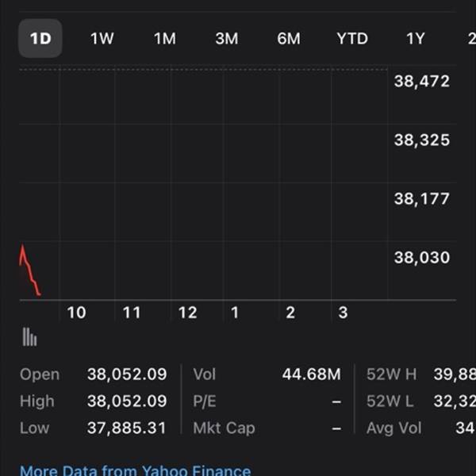Tap the Vol value 44.68M
This screenshot has height=476, width=476.
tap(312, 374)
